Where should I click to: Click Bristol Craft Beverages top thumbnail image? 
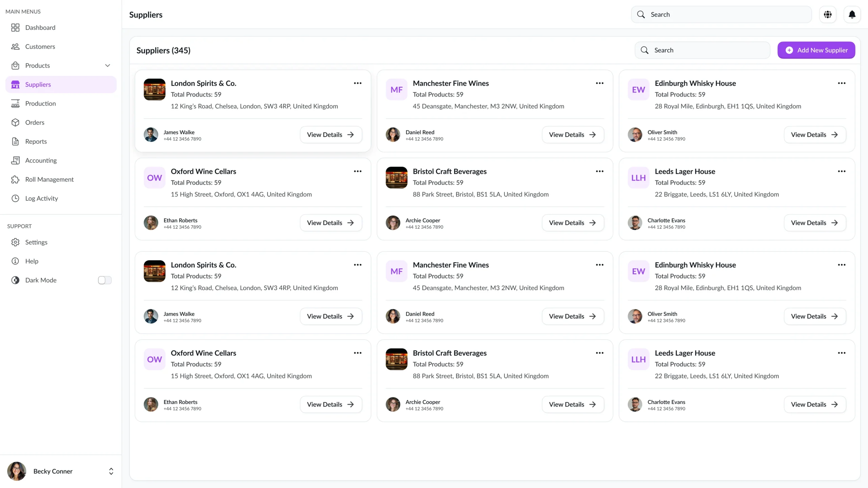(396, 178)
